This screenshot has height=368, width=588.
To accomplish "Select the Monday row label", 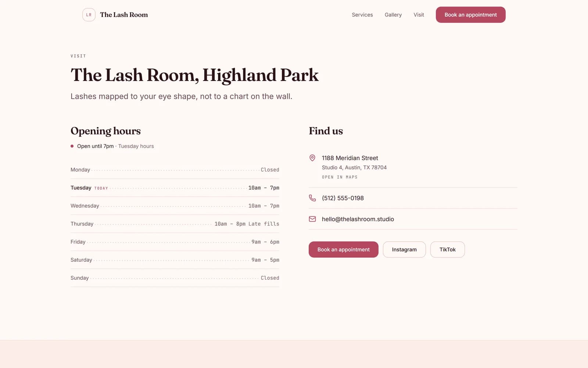I will (80, 170).
